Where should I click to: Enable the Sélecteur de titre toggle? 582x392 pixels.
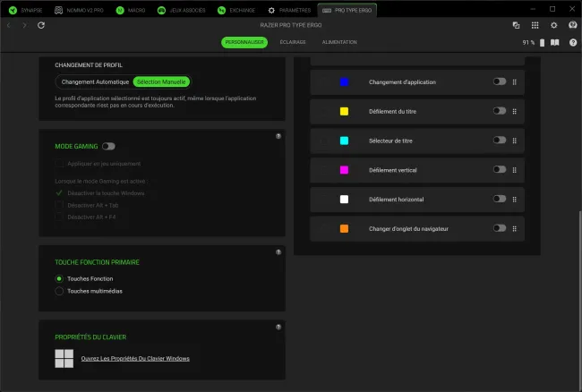[500, 140]
